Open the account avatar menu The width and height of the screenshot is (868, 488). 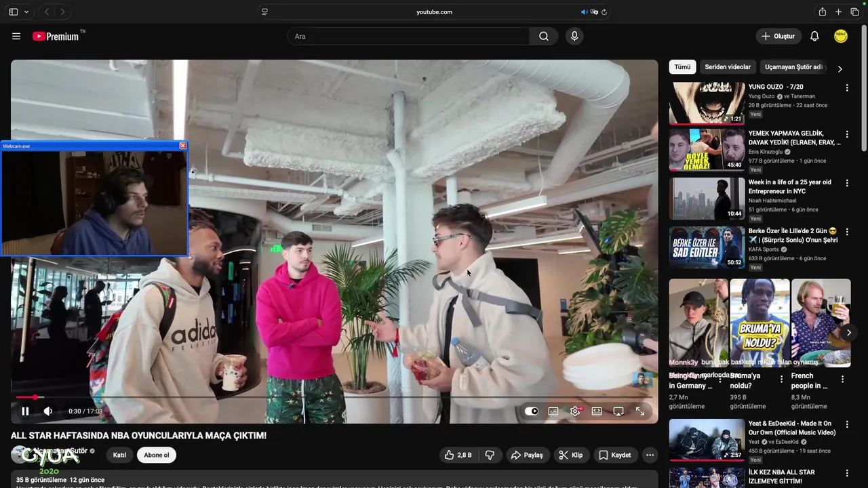(841, 37)
